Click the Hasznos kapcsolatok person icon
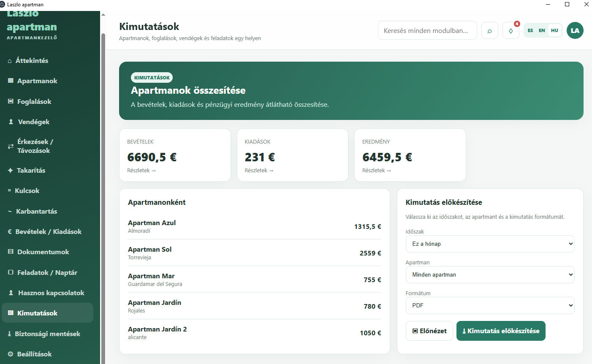 click(11, 293)
